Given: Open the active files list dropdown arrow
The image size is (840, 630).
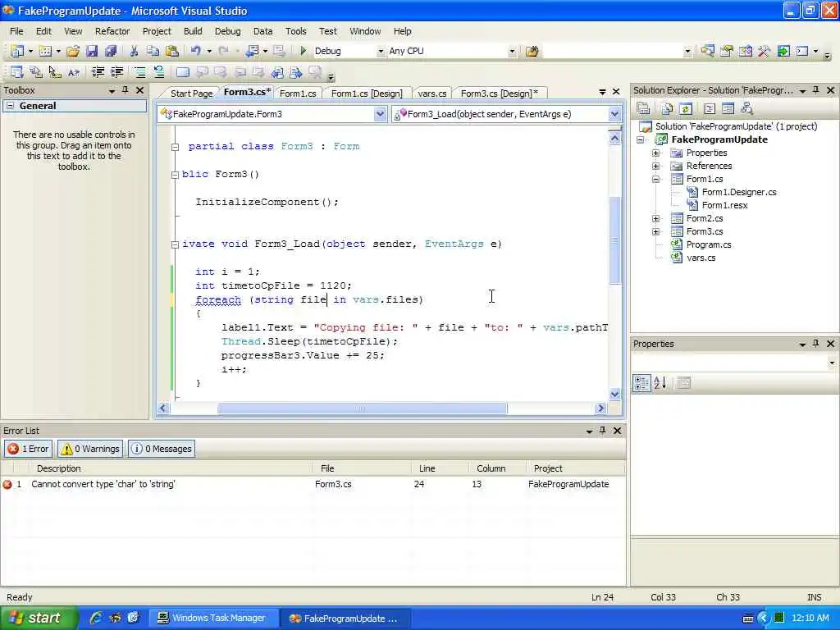Looking at the screenshot, I should point(602,92).
